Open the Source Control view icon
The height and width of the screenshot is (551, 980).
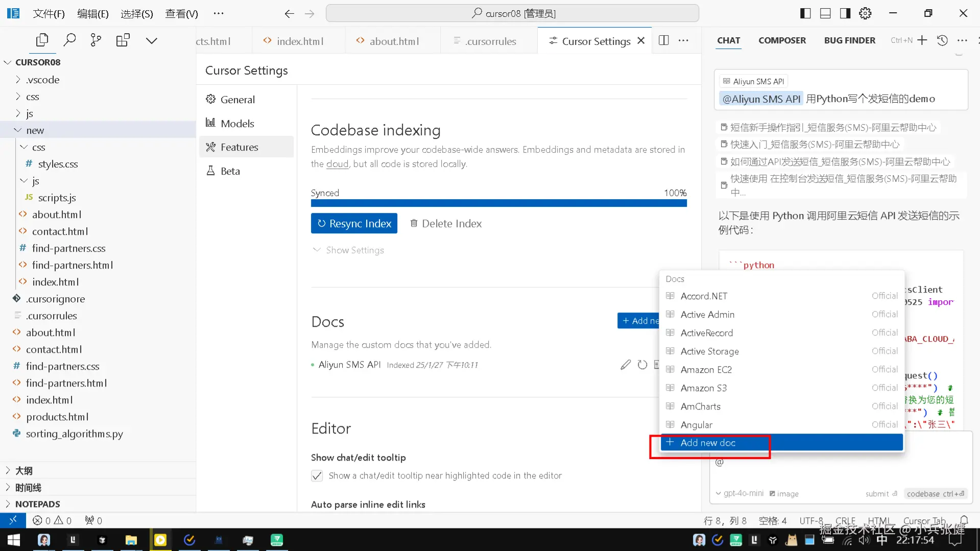coord(96,40)
